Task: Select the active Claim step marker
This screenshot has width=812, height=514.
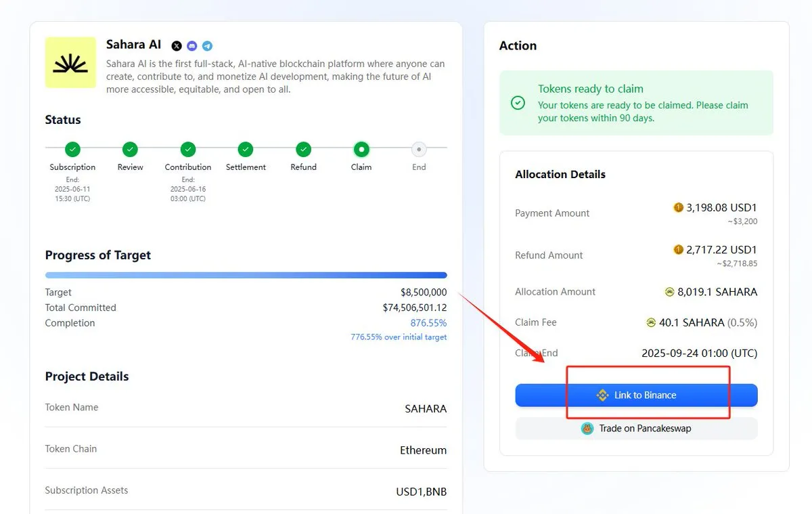Action: point(361,149)
